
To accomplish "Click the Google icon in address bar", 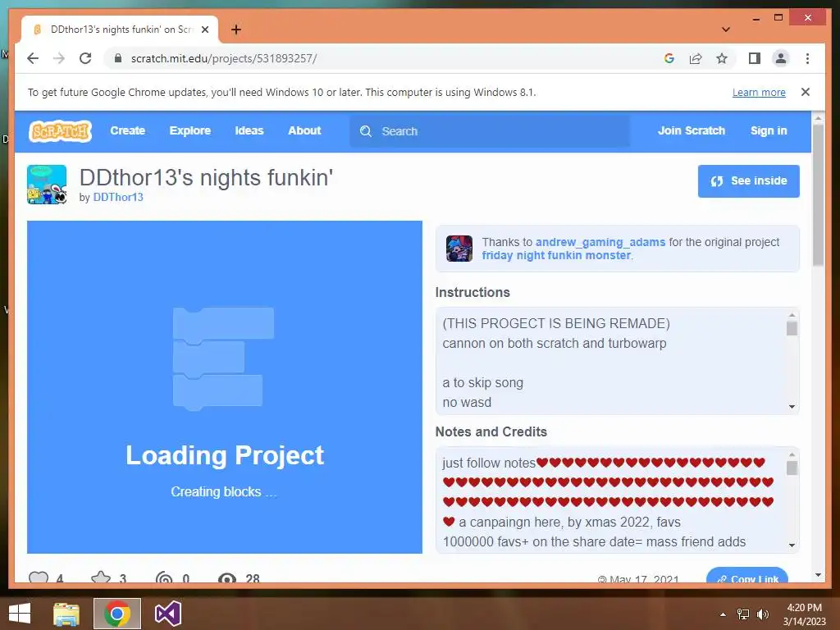I will coord(669,58).
